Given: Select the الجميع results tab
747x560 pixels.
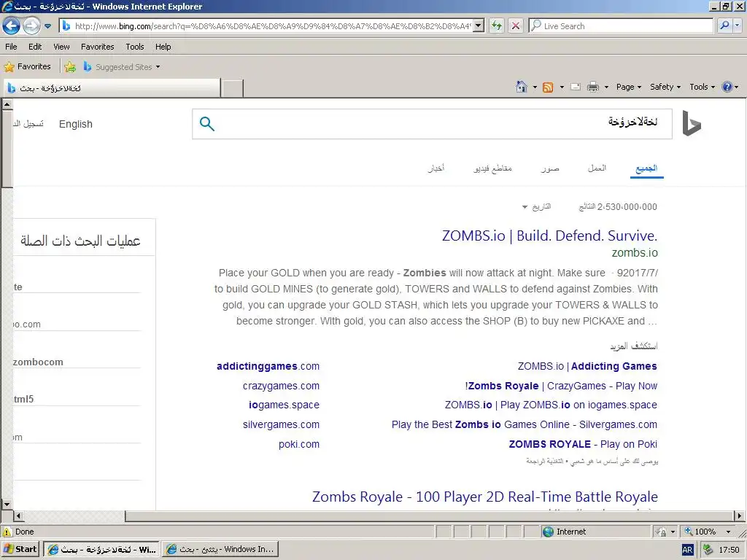Looking at the screenshot, I should pos(646,168).
